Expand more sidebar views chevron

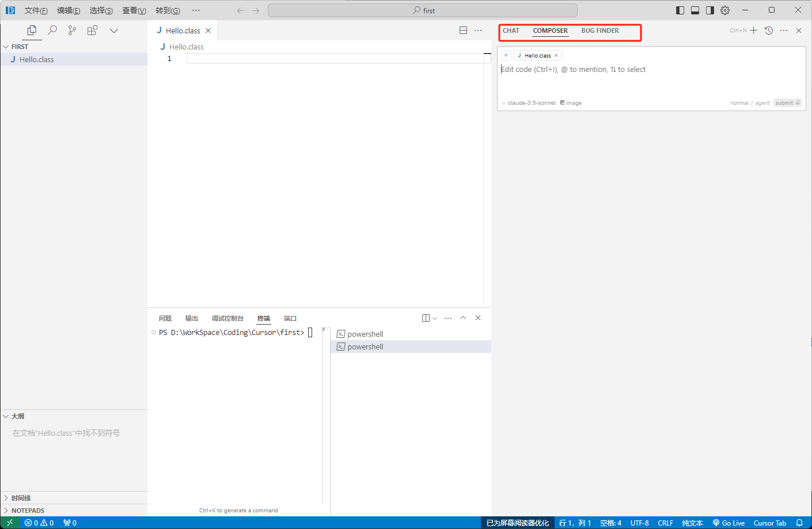(x=114, y=31)
